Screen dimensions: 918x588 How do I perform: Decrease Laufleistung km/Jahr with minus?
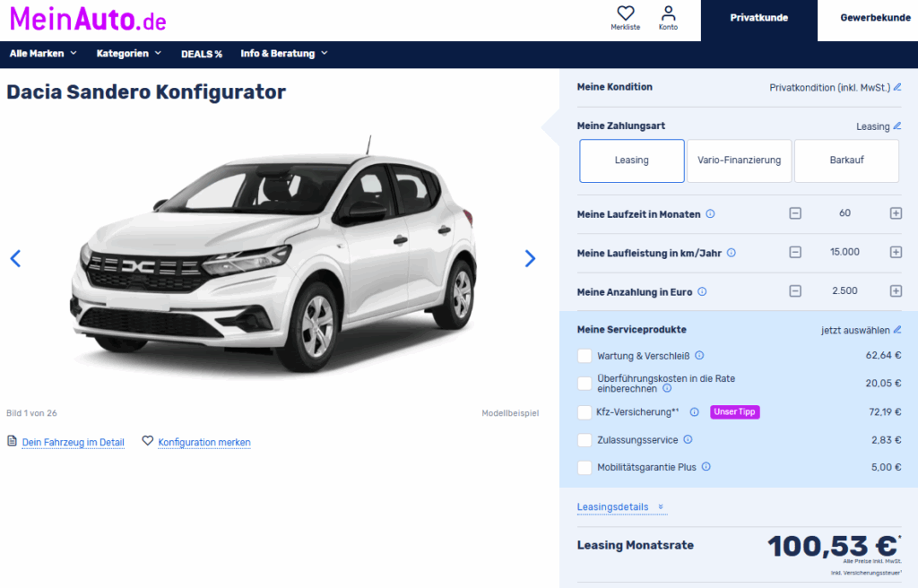tap(795, 252)
